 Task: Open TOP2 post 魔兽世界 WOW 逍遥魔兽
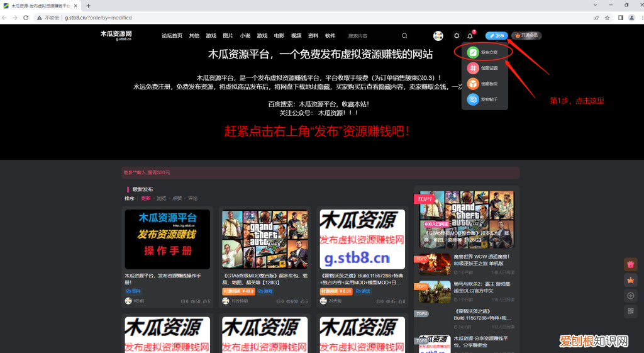481,260
